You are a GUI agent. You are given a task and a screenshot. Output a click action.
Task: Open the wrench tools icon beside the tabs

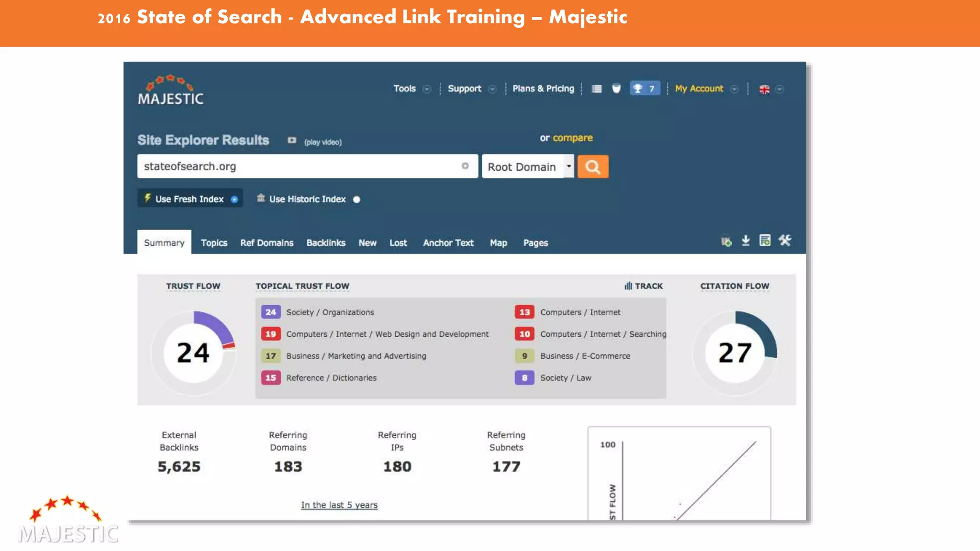(x=785, y=241)
